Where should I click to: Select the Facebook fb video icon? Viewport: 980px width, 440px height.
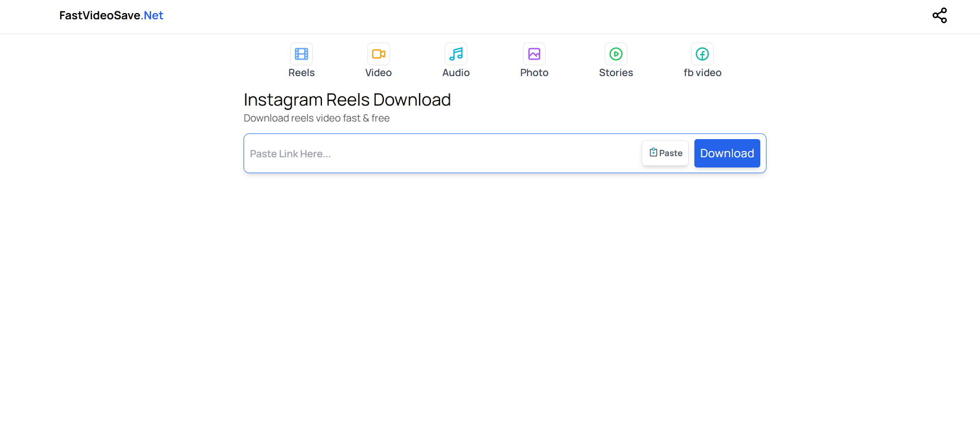[x=702, y=54]
